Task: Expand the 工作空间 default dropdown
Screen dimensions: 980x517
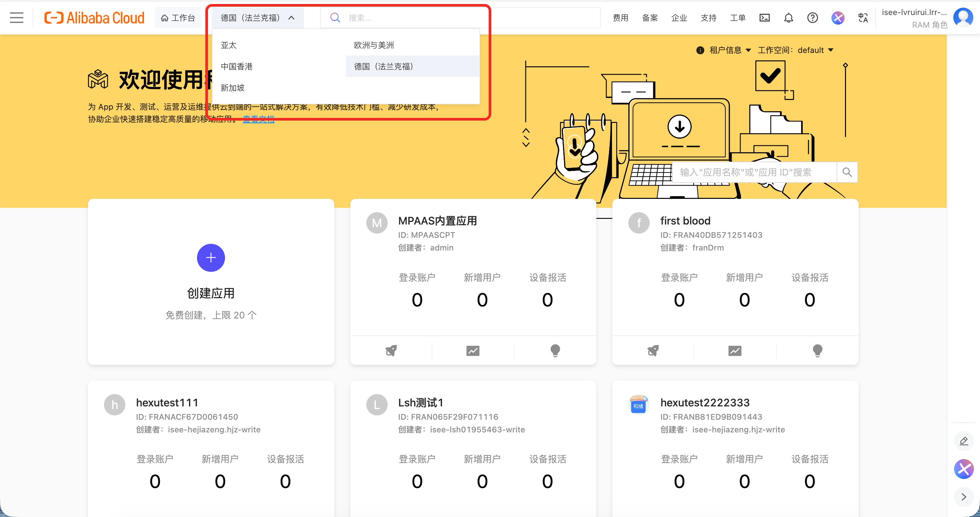Action: point(795,50)
